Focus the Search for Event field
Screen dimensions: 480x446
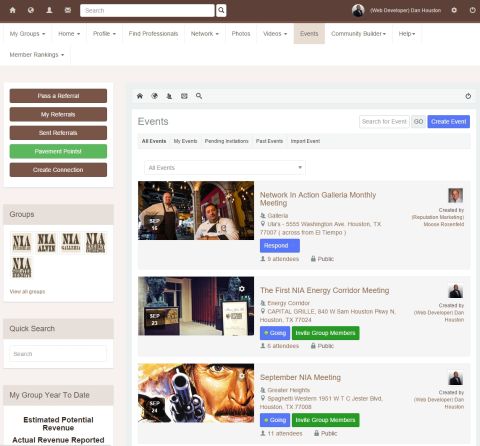[x=384, y=122]
